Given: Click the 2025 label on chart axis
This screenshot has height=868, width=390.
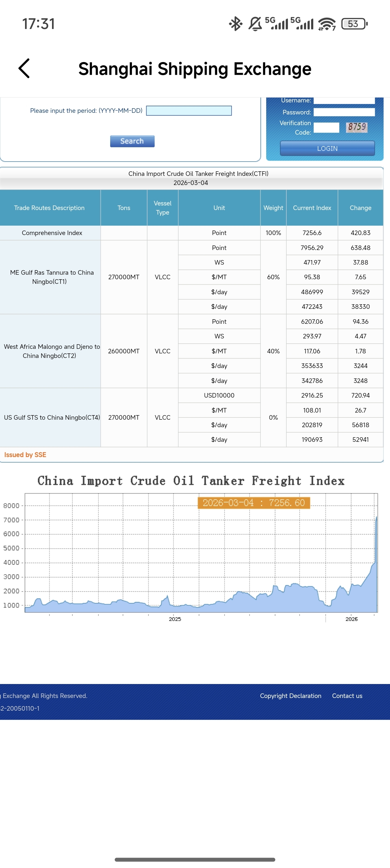Looking at the screenshot, I should (x=175, y=619).
